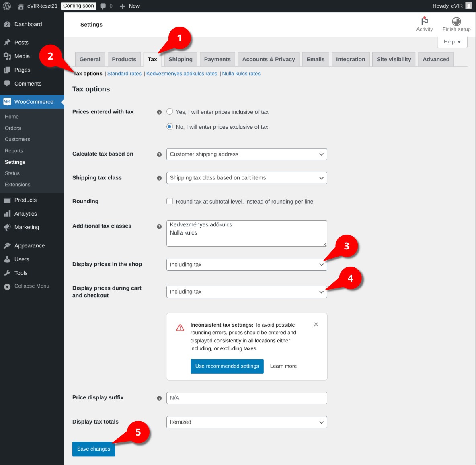Click help icon beside Prices entered with tax
476x465 pixels.
pyautogui.click(x=159, y=112)
